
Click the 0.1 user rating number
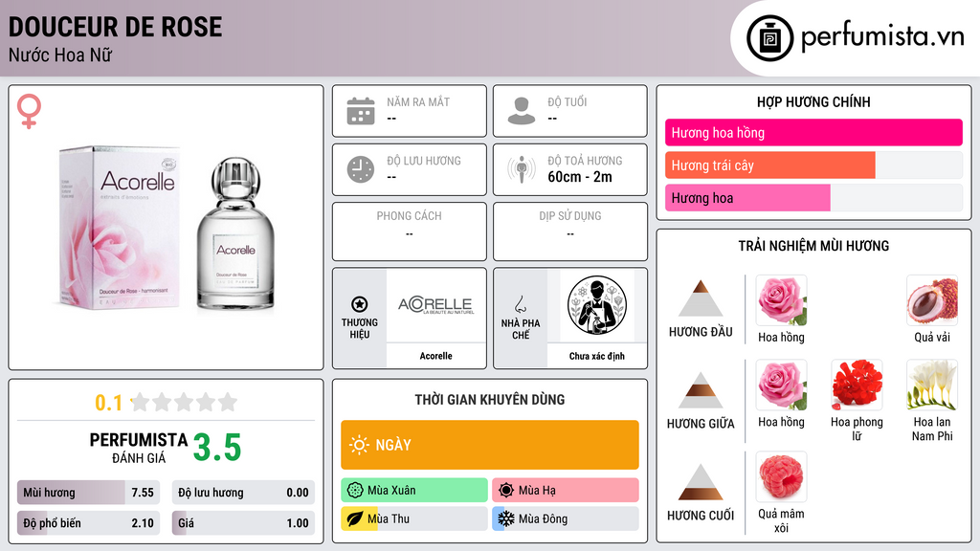click(x=109, y=403)
